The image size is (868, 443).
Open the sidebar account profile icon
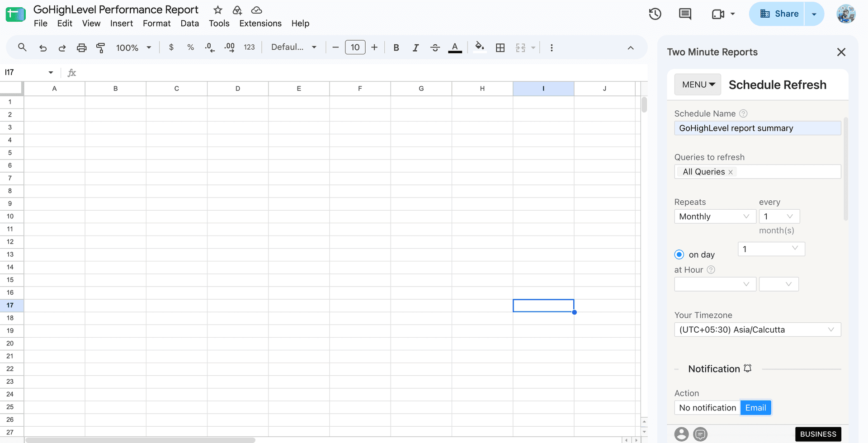point(682,434)
